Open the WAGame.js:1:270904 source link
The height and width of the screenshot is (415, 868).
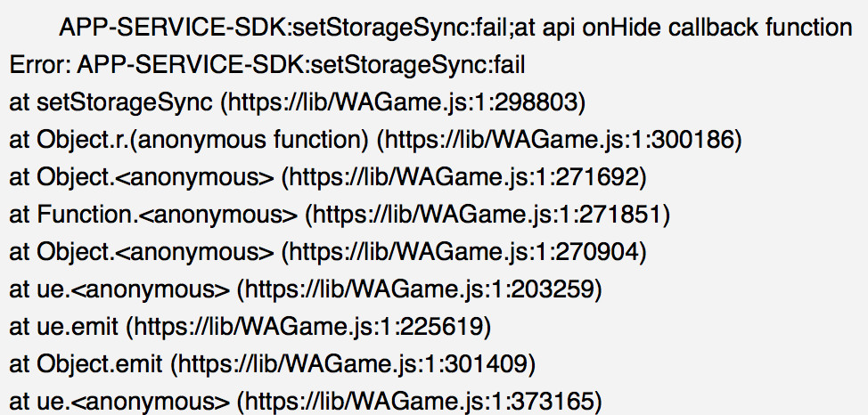pos(464,252)
